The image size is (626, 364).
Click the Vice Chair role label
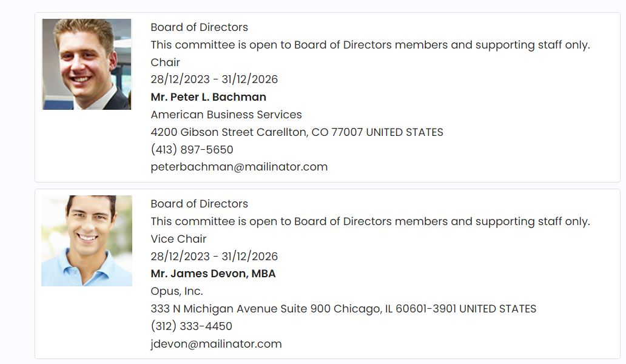178,239
